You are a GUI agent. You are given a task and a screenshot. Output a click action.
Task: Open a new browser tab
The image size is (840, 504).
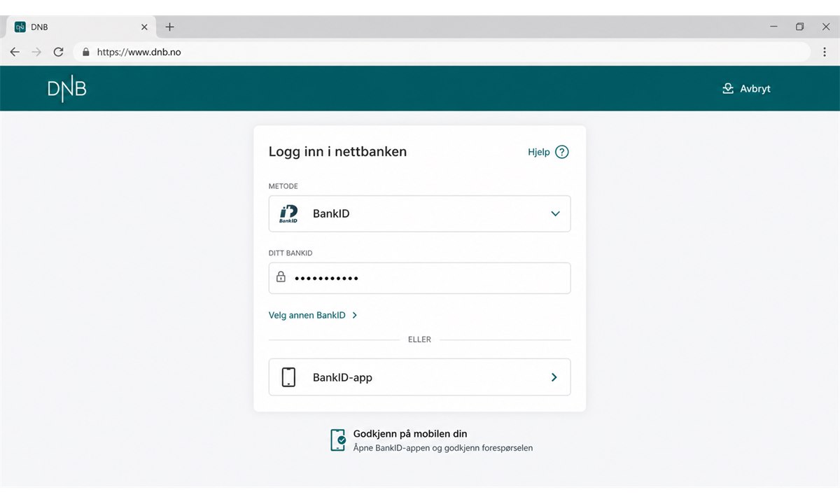[169, 27]
